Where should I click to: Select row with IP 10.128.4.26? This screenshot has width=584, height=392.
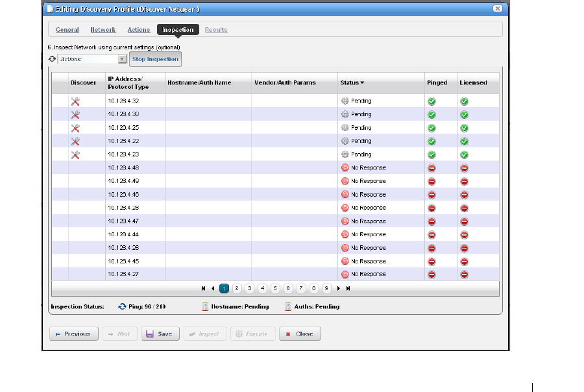275,248
